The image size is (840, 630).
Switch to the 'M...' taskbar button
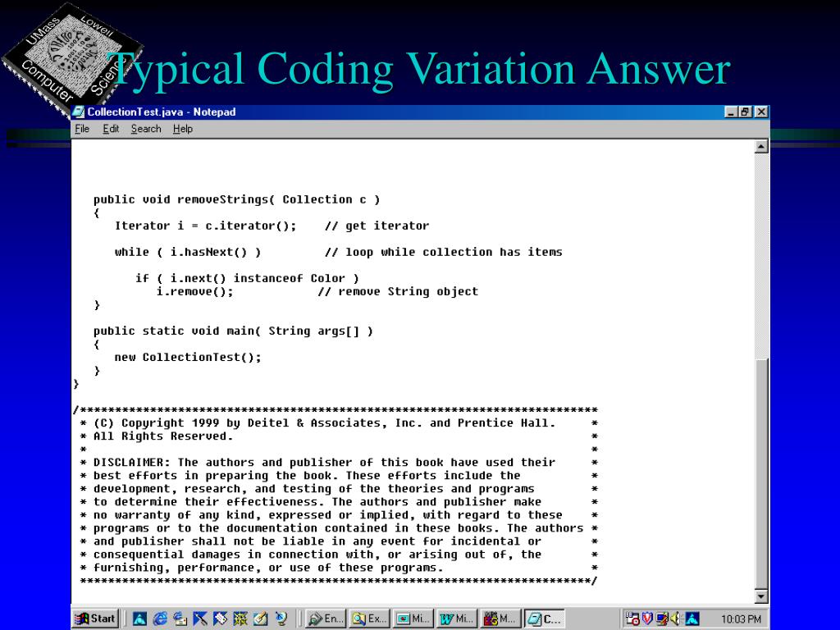coord(501,619)
